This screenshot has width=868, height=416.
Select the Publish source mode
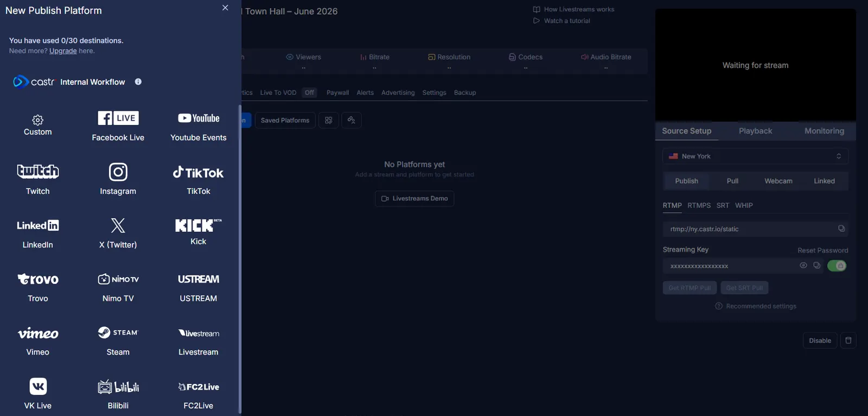point(686,181)
